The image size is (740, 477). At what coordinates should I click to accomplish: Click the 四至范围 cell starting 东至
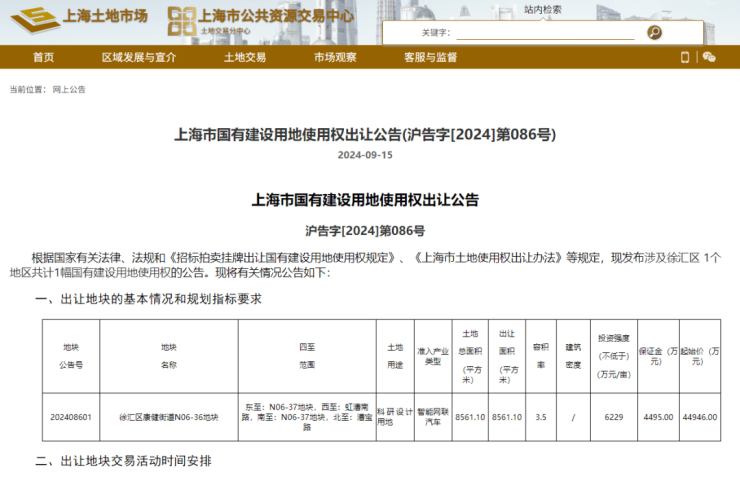point(307,417)
